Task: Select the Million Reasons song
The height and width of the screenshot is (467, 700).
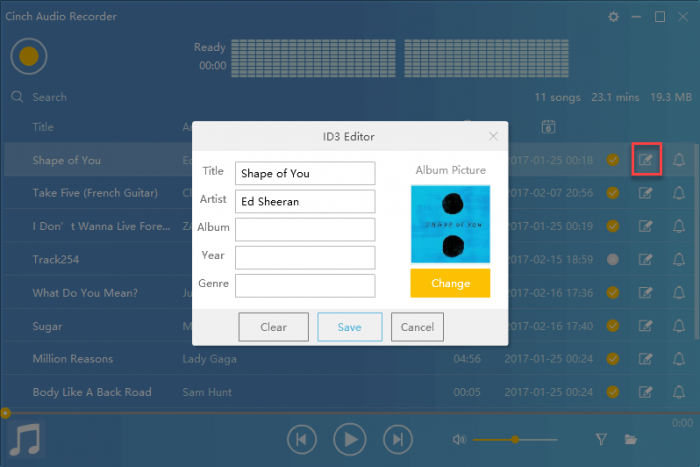Action: pyautogui.click(x=73, y=359)
